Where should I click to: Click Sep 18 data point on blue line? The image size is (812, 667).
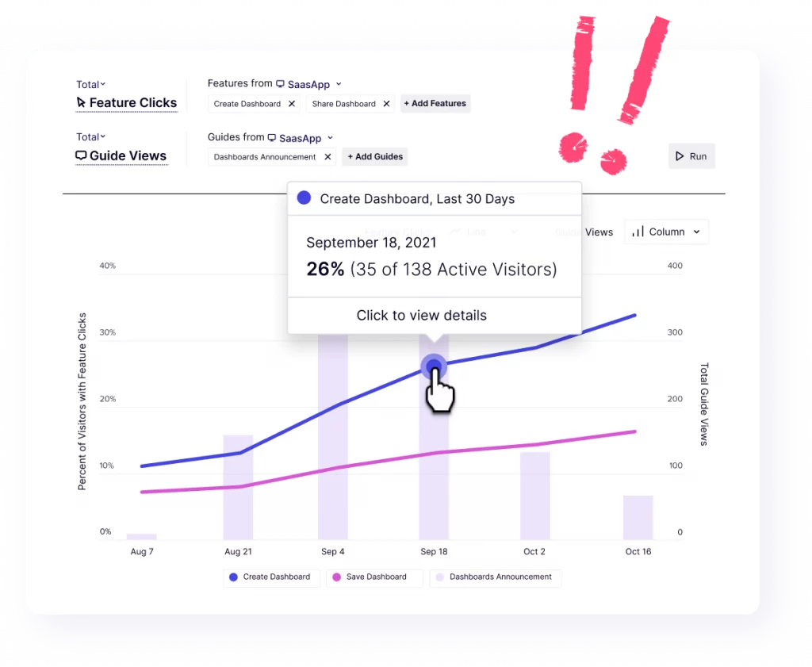click(x=434, y=367)
